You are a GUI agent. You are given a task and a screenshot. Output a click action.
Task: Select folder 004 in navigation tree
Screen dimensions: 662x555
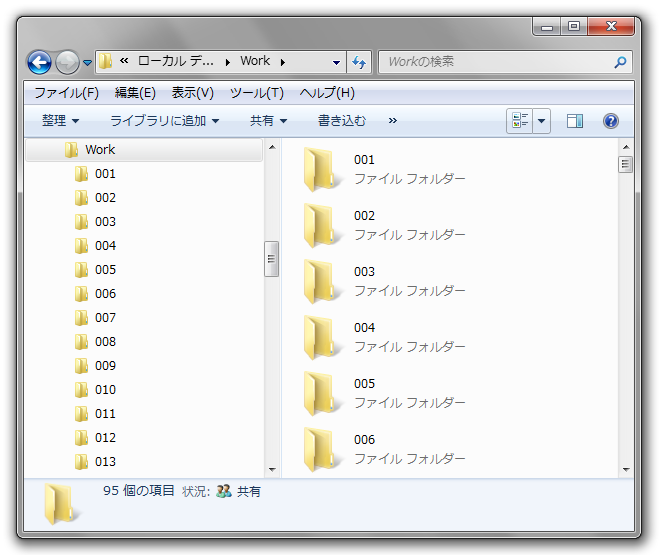tap(95, 246)
